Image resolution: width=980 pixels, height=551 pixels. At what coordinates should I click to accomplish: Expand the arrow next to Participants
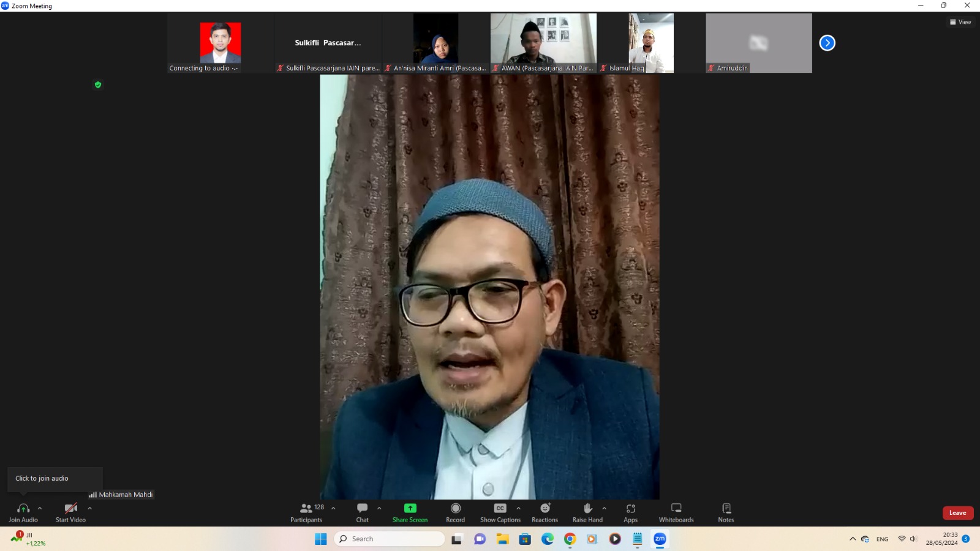tap(333, 508)
